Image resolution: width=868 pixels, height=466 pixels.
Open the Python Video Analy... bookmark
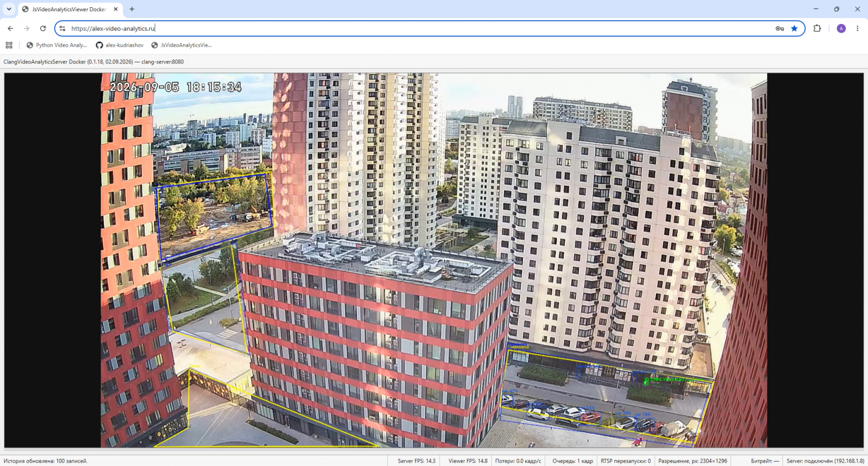[x=57, y=45]
